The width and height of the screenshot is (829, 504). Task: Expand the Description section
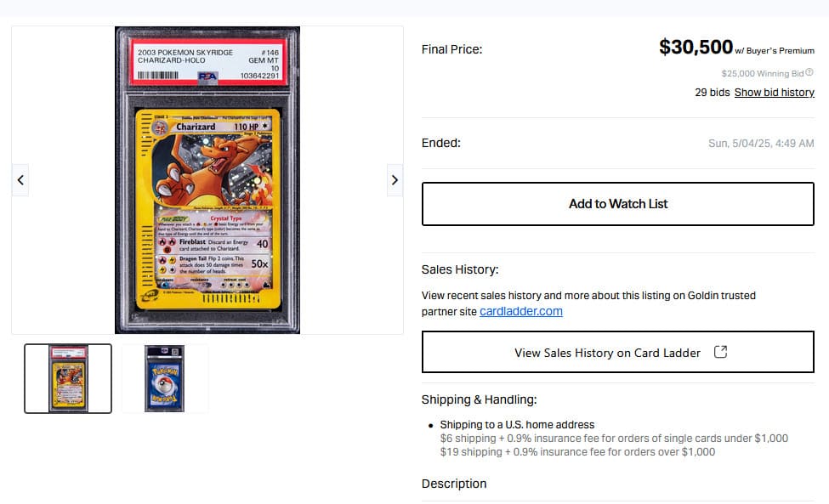454,484
